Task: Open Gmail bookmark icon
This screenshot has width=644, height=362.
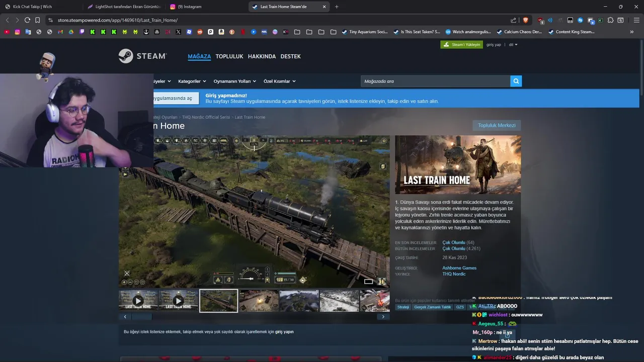Action: [60, 32]
